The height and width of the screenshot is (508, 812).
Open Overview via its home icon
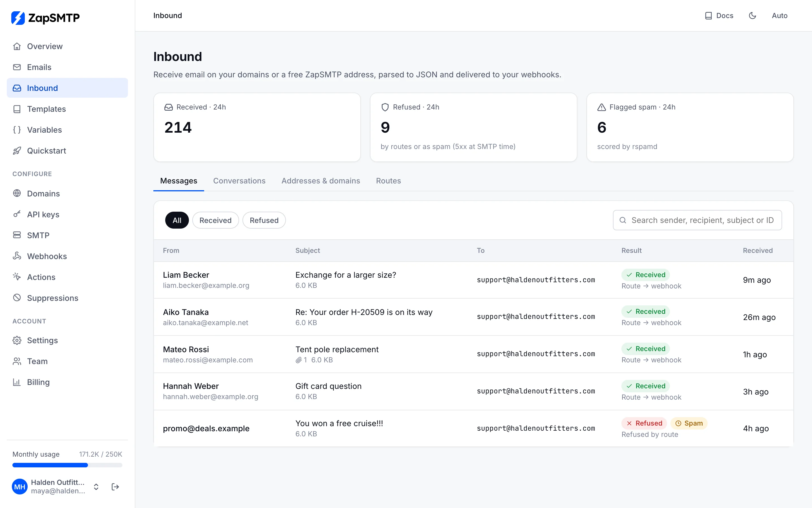click(x=17, y=46)
